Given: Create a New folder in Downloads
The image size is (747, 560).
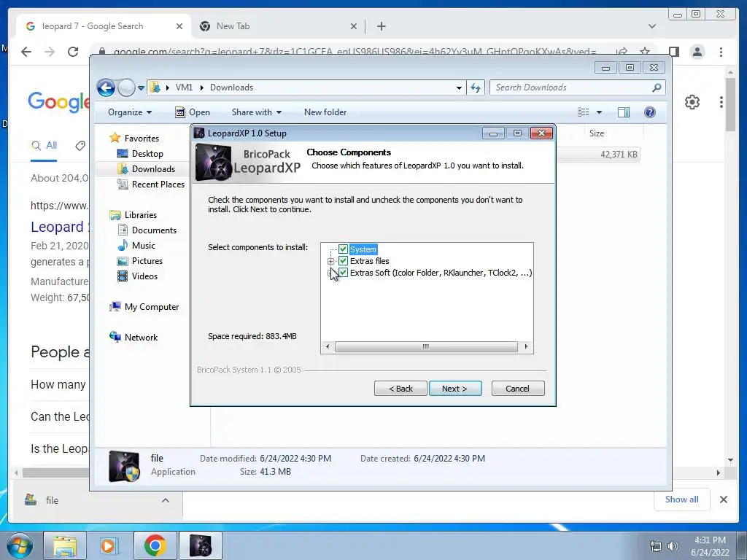Looking at the screenshot, I should (325, 112).
